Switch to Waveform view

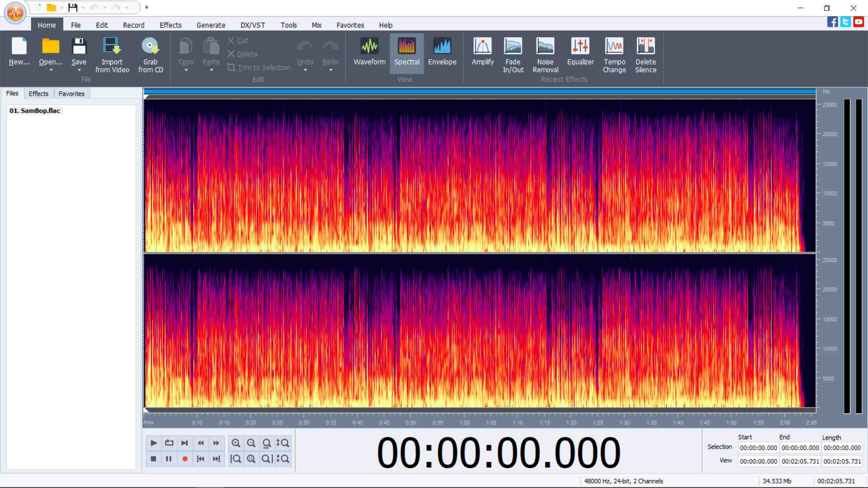pyautogui.click(x=369, y=51)
